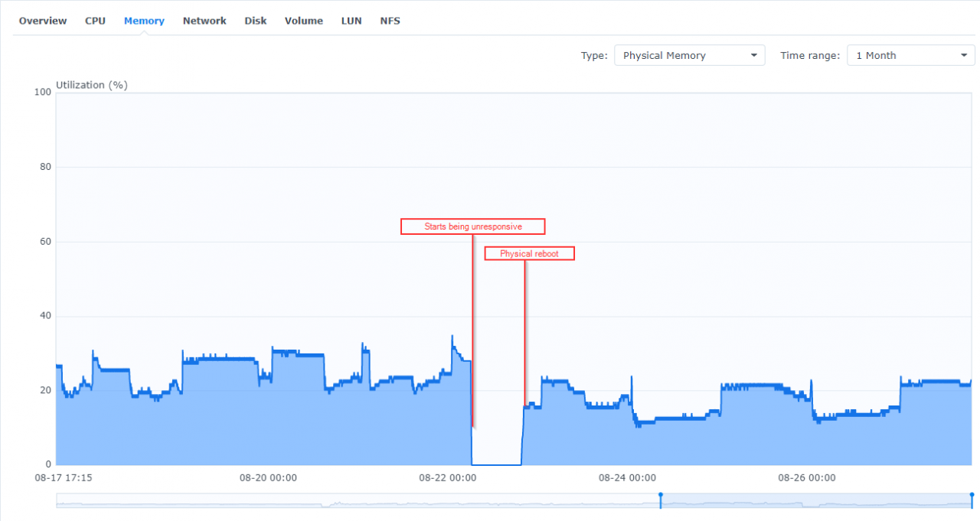
Task: Switch to the Disk tab
Action: 256,21
